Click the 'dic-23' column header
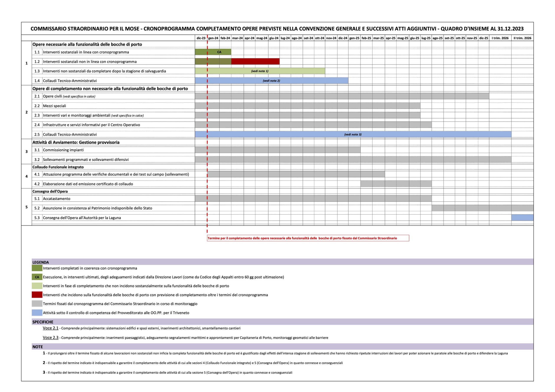This screenshot has width=555, height=392. (x=201, y=38)
